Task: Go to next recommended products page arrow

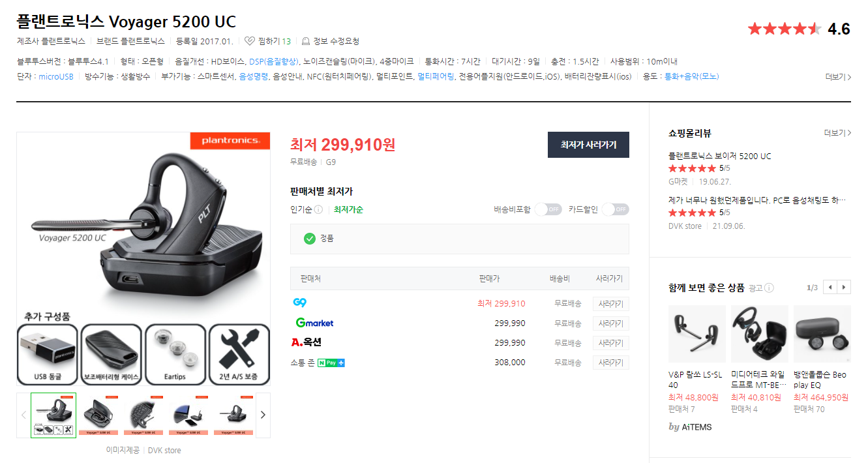Action: click(x=845, y=288)
